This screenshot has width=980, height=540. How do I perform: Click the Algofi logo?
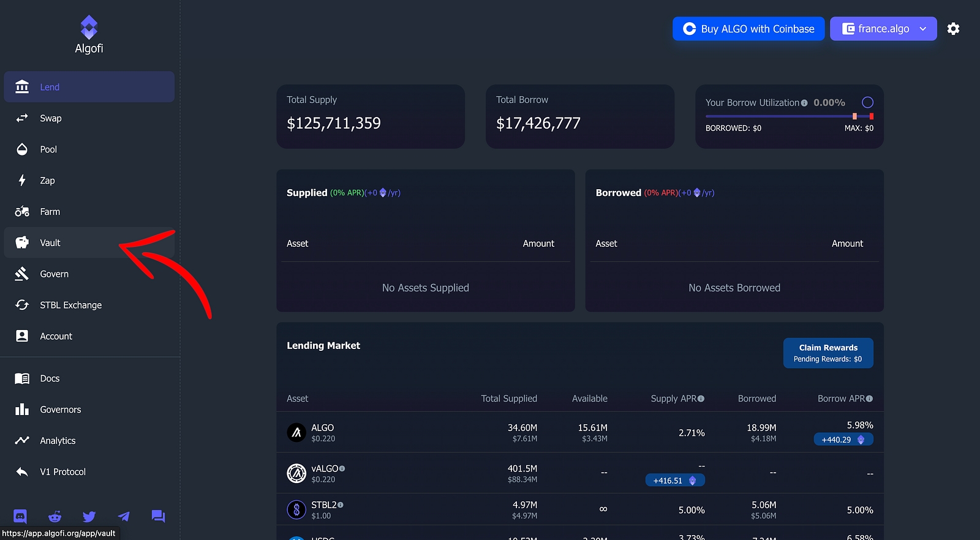click(x=89, y=35)
